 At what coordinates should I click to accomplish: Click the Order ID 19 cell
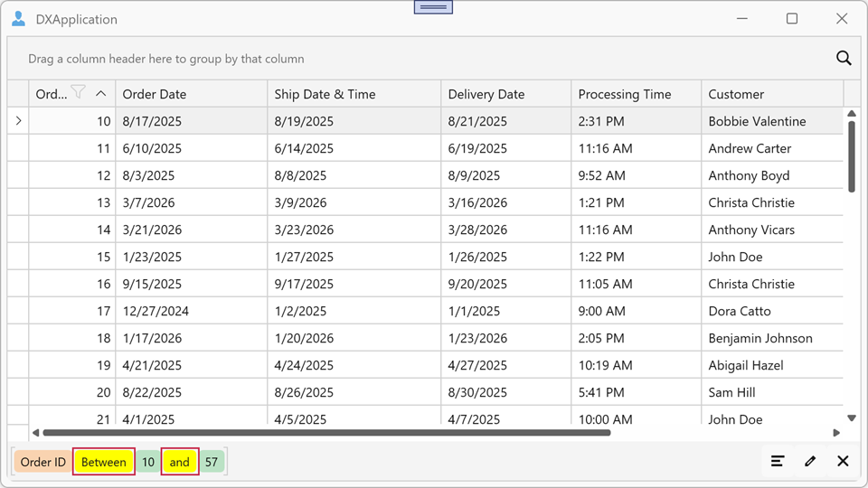[72, 365]
